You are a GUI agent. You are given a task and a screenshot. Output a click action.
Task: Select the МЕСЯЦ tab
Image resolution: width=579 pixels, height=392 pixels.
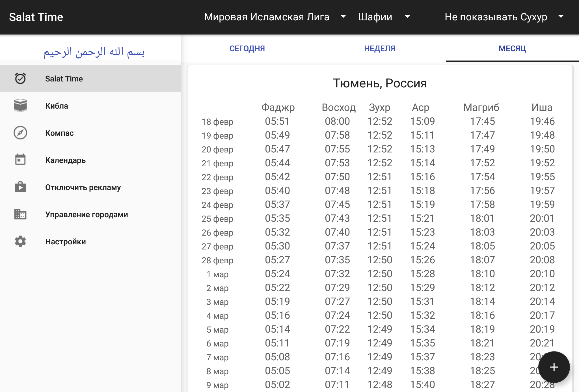pyautogui.click(x=512, y=48)
